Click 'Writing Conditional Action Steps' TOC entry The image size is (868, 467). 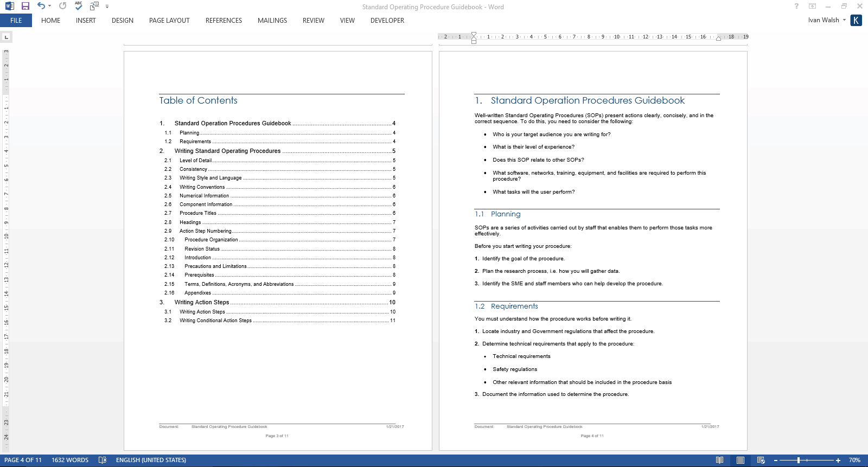215,321
